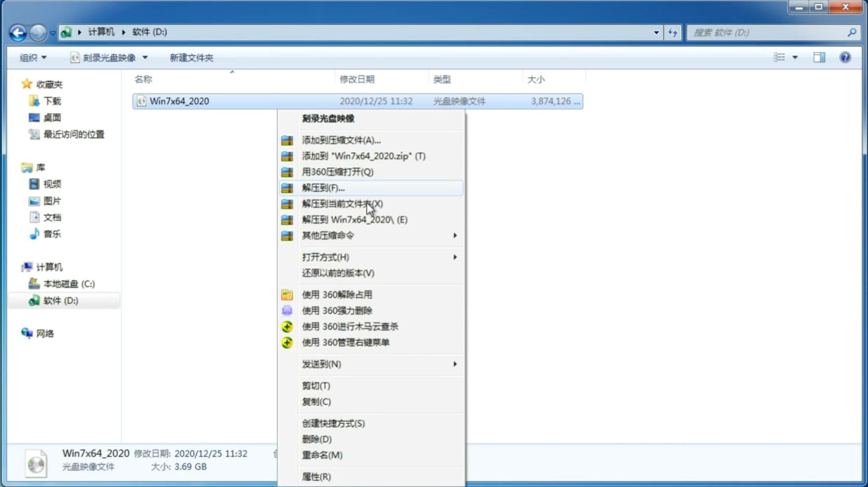Click 新建文件夹 toolbar button
The image size is (868, 487).
pyautogui.click(x=191, y=57)
